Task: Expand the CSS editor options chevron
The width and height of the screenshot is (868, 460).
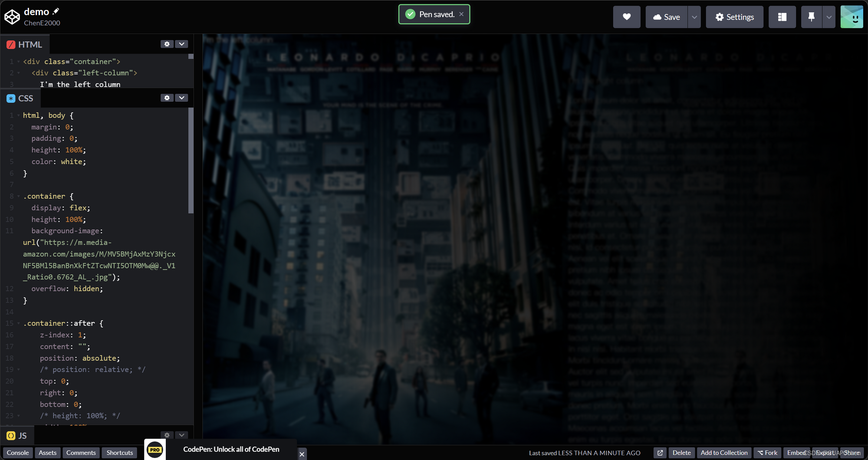Action: [182, 98]
